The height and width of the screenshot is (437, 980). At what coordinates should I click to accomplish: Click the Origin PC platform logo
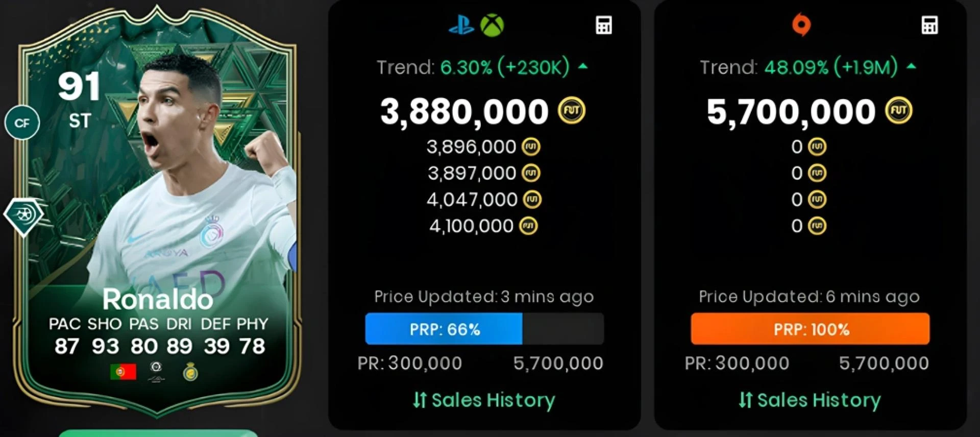pos(801,25)
